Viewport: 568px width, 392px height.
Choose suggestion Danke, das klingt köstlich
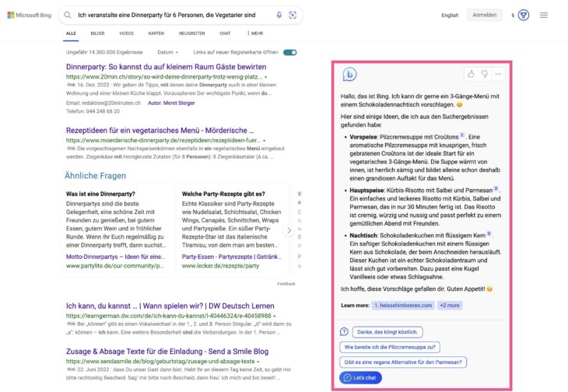point(387,332)
